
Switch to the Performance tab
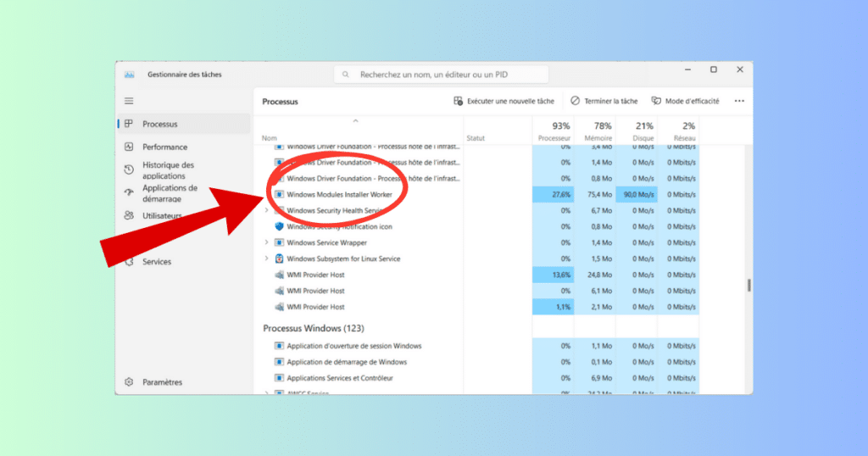coord(184,147)
